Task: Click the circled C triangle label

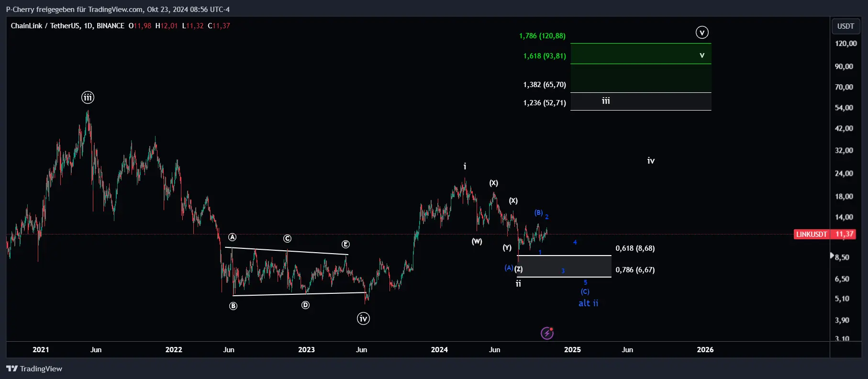Action: point(287,238)
